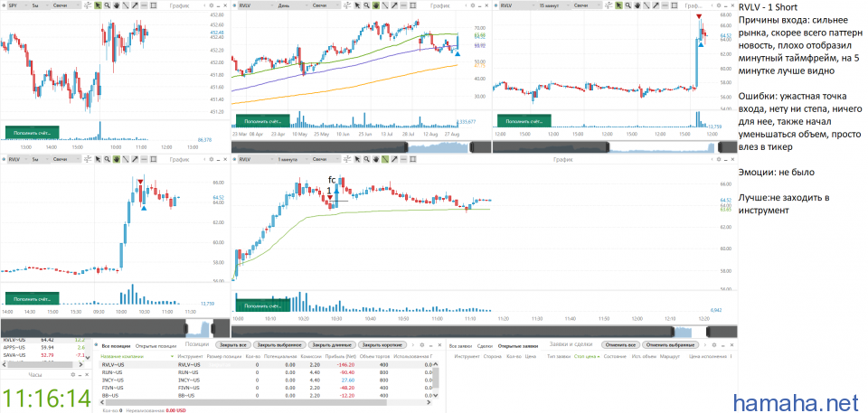Screen dimensions: 868x413
Task: Open 15 минут timeframe dropdown
Action: (554, 5)
